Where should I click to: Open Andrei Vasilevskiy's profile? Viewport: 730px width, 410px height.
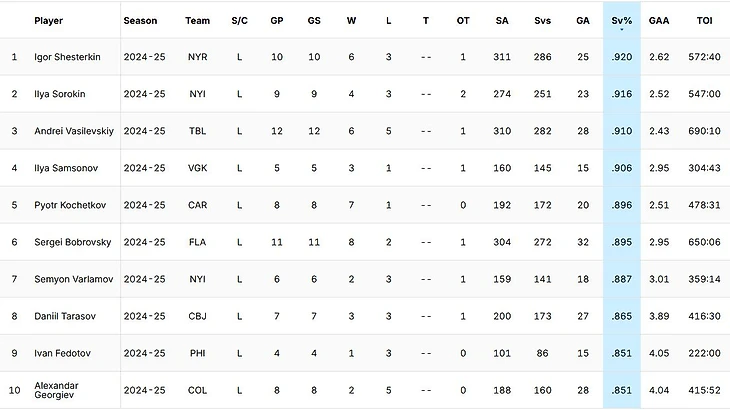74,131
